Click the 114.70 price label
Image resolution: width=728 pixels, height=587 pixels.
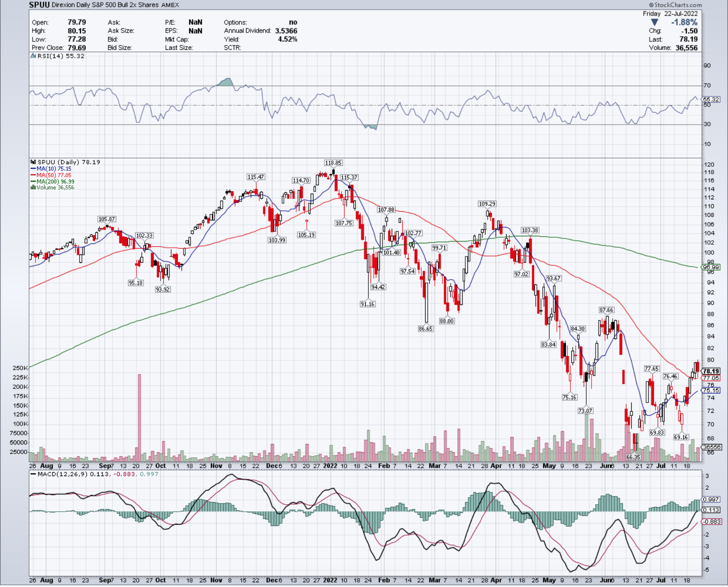pos(301,180)
